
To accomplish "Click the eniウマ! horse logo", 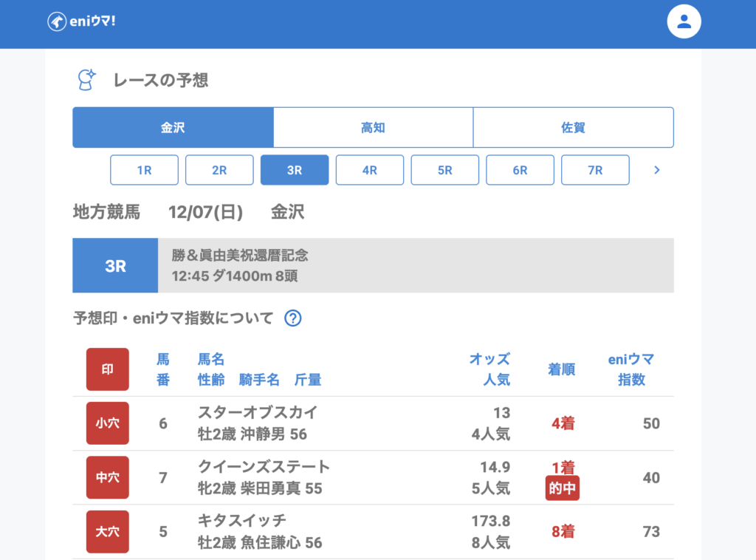I will [57, 21].
